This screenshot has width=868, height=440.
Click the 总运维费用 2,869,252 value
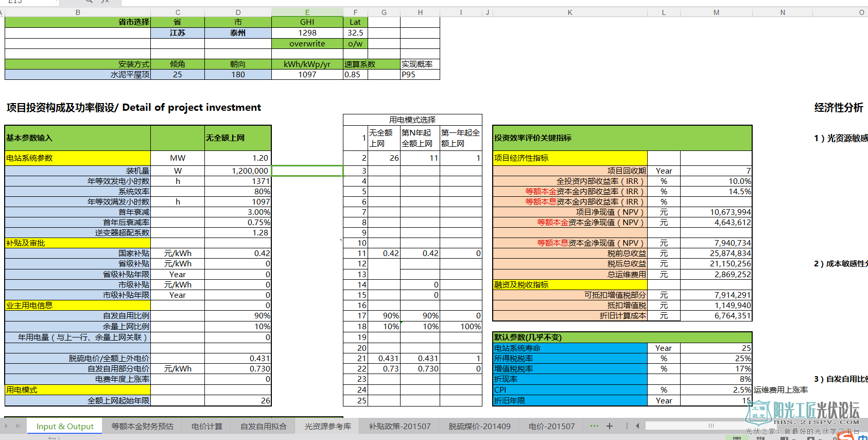tap(716, 275)
